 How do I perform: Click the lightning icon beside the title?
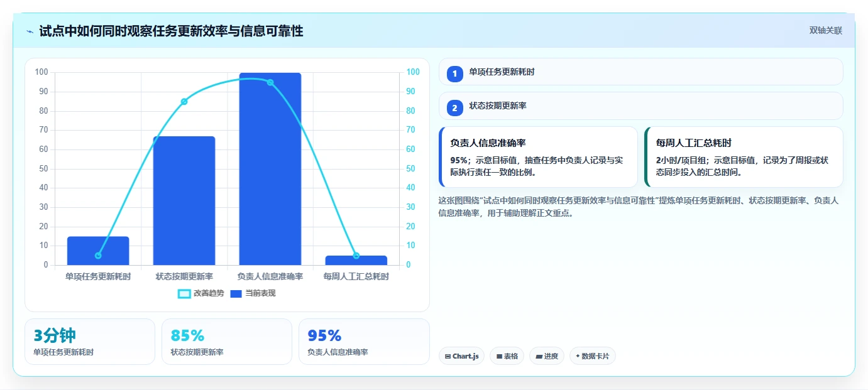pyautogui.click(x=30, y=31)
